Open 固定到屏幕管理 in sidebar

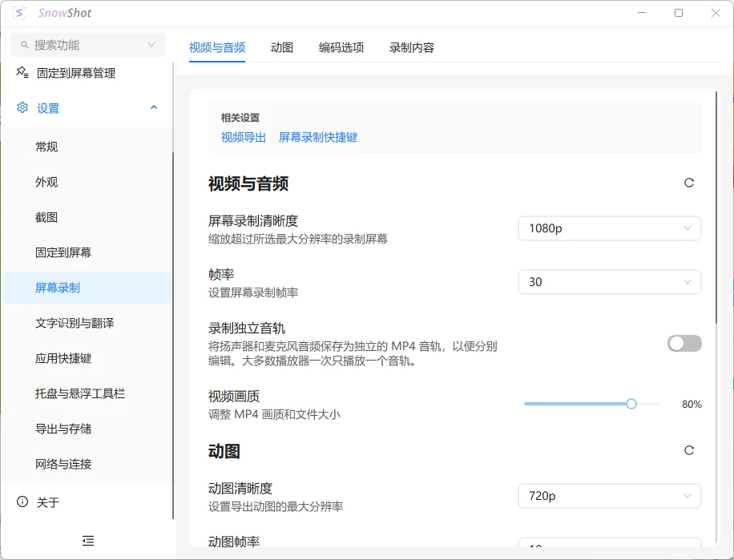click(87, 73)
